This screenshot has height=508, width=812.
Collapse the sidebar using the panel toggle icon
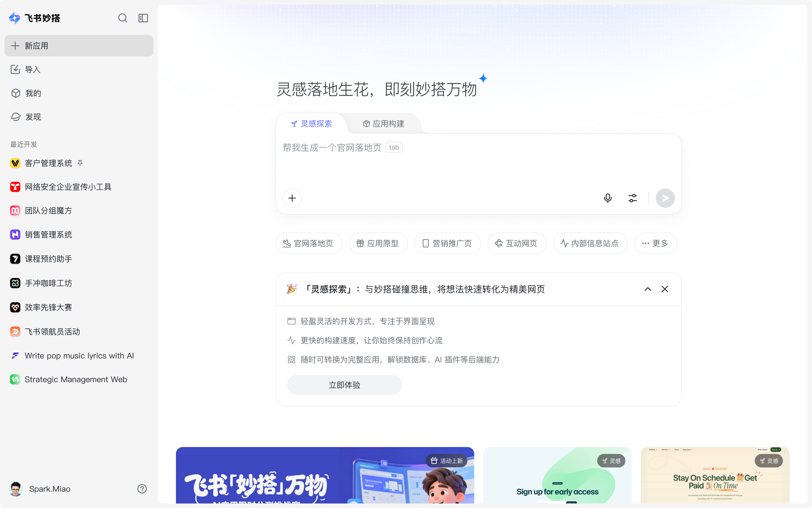143,18
